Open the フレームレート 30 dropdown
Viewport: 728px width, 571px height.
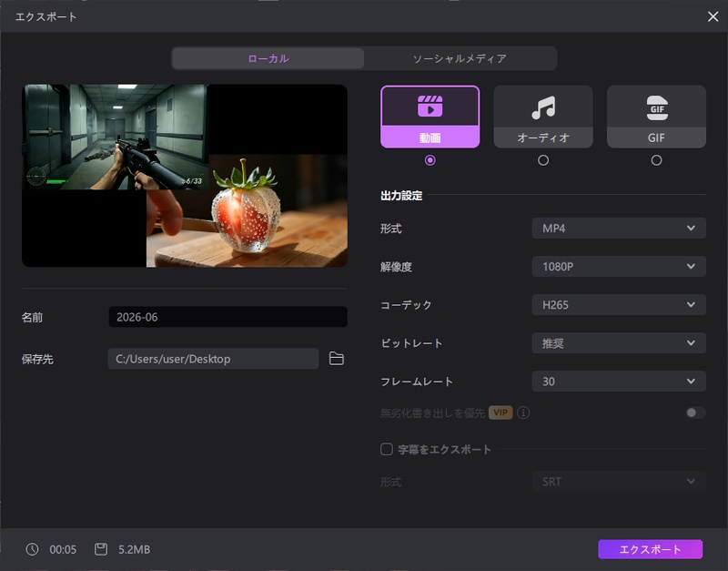click(x=619, y=382)
